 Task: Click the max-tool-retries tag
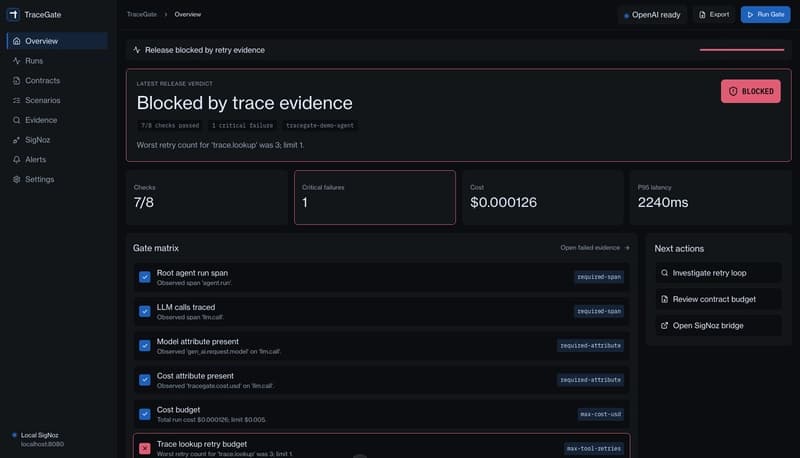point(594,448)
